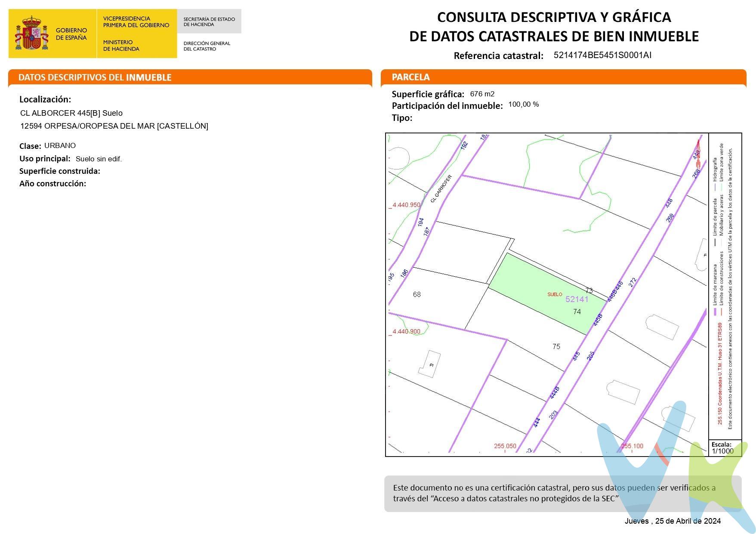This screenshot has width=756, height=534.
Task: Click the 'CL CARROFER' street label on map
Action: point(442,188)
